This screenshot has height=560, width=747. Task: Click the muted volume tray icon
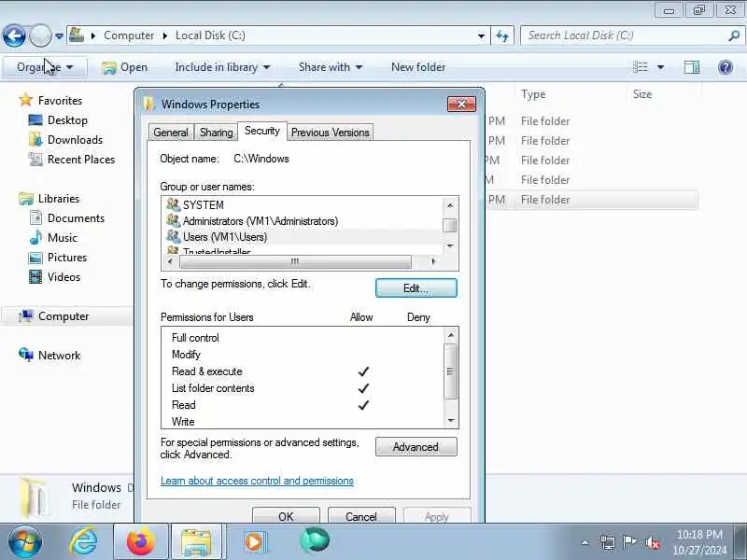[652, 542]
